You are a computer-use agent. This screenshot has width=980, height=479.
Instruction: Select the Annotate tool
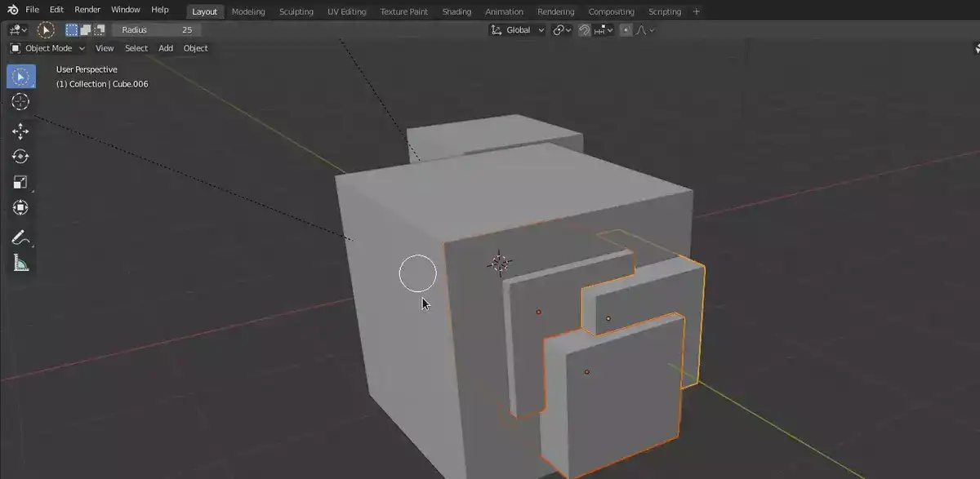coord(21,237)
